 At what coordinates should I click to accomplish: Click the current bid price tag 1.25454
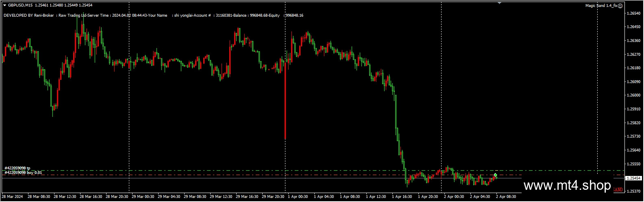pyautogui.click(x=634, y=178)
